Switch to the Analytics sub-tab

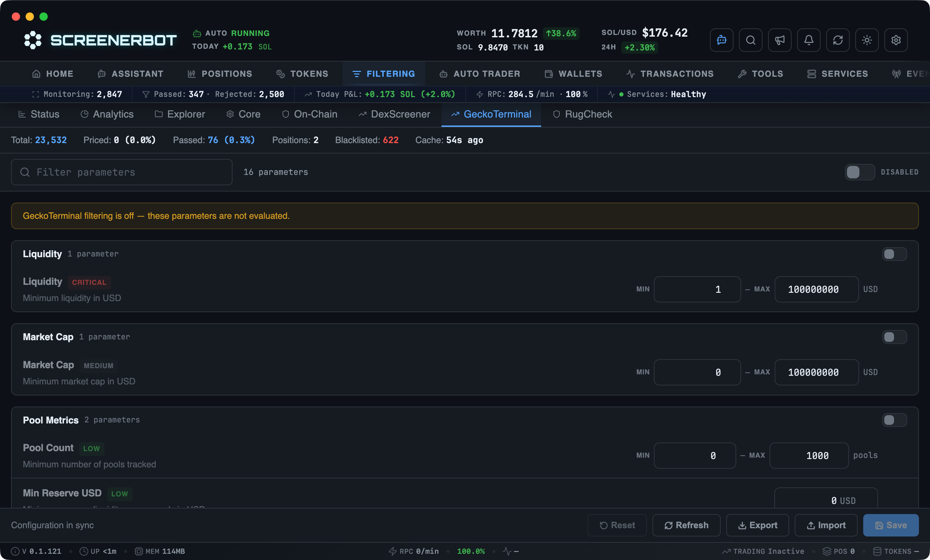click(107, 114)
